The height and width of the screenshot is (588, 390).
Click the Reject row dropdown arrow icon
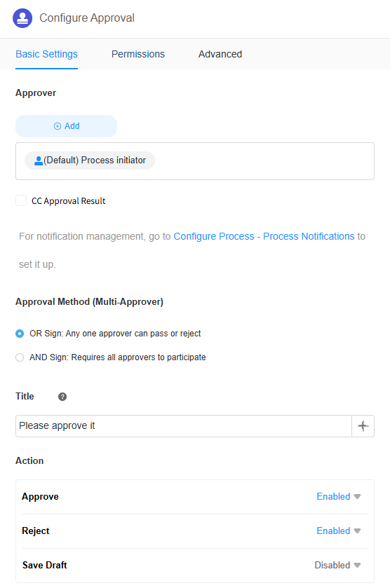[x=357, y=531]
